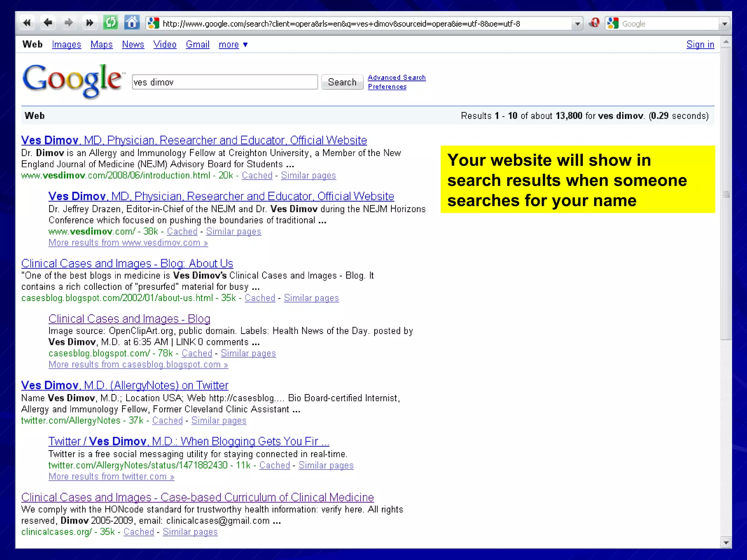Open Case-based Curriculum of Clinical Medicine result
747x560 pixels.
[197, 497]
